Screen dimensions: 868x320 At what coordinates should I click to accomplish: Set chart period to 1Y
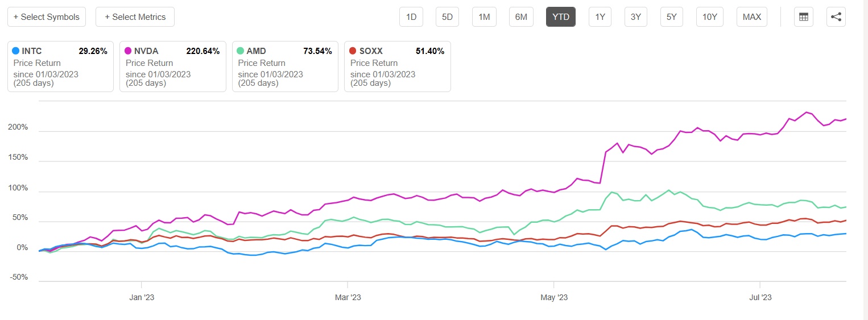[600, 17]
